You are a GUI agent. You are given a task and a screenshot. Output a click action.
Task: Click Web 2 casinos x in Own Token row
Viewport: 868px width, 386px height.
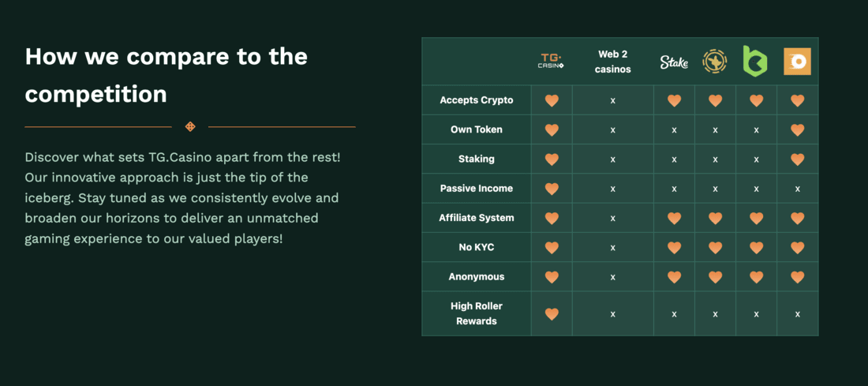[x=613, y=130]
